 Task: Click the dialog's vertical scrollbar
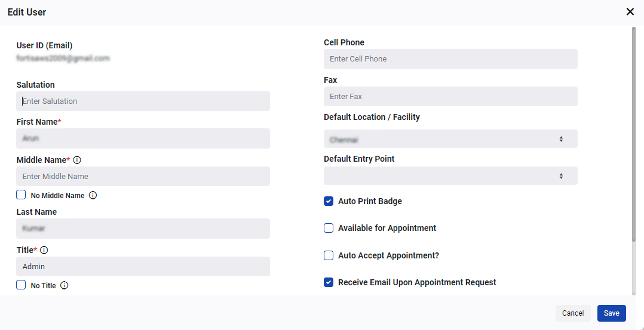pyautogui.click(x=634, y=134)
